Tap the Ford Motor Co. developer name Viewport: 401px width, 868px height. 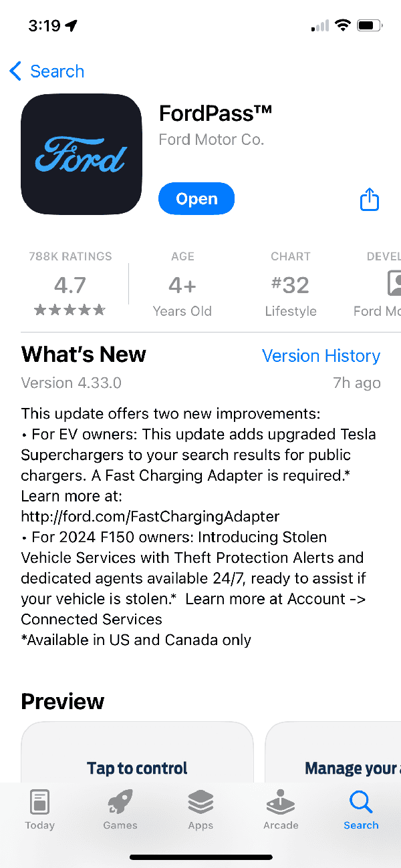pos(211,140)
